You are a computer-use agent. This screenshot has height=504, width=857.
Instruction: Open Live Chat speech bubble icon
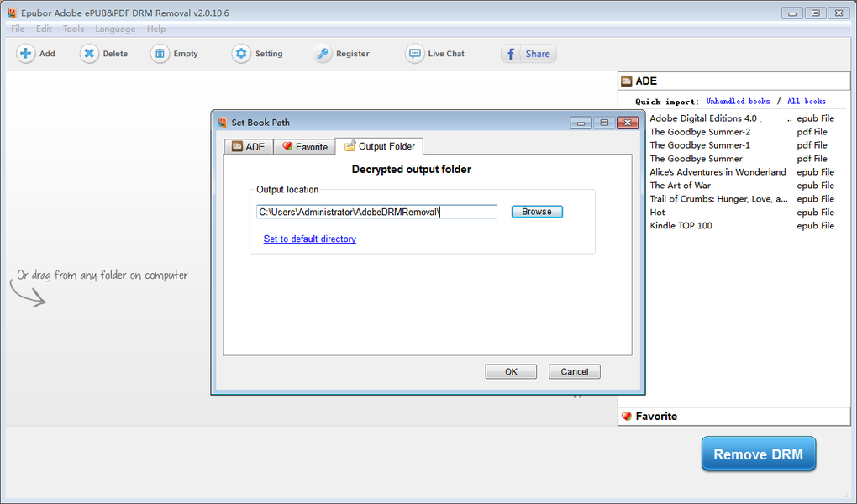pyautogui.click(x=415, y=54)
